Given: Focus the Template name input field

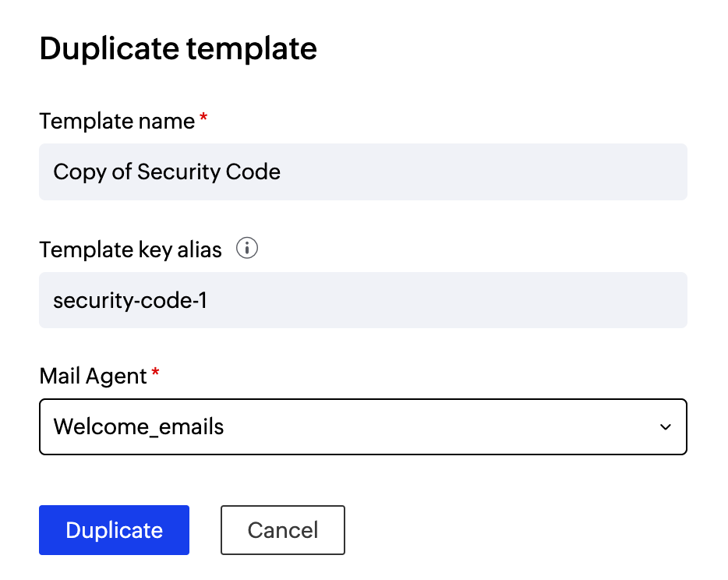Looking at the screenshot, I should (x=362, y=172).
